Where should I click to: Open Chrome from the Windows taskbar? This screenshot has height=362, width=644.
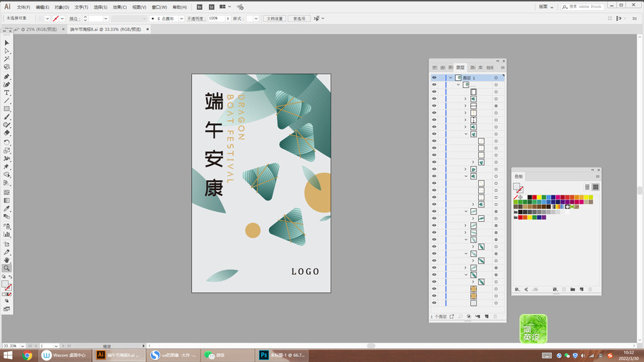(x=27, y=356)
